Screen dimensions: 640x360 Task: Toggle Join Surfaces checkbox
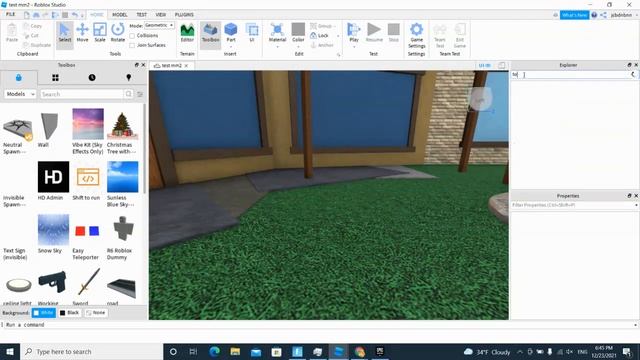point(132,45)
